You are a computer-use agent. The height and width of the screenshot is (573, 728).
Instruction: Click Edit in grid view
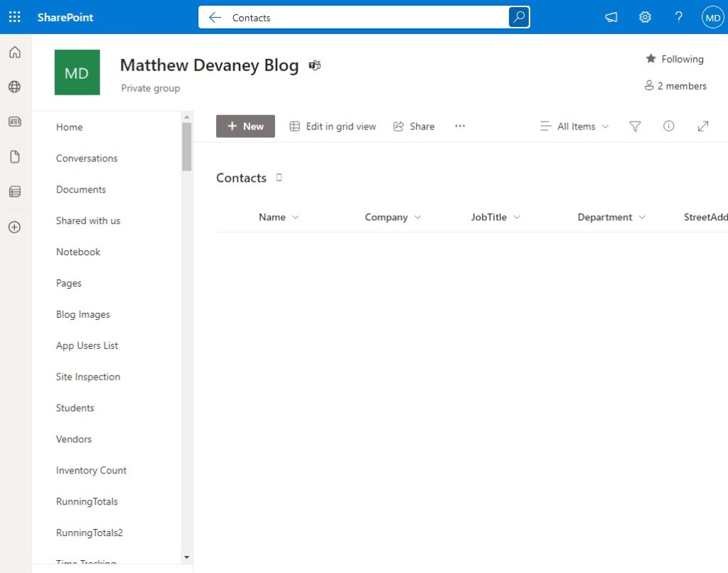point(333,127)
